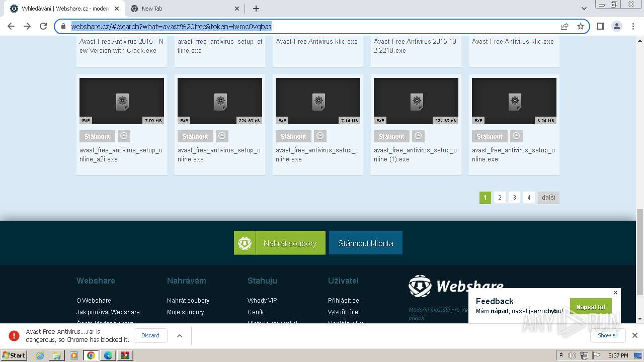The image size is (644, 362).
Task: Close the New Tab tab
Action: (237, 9)
